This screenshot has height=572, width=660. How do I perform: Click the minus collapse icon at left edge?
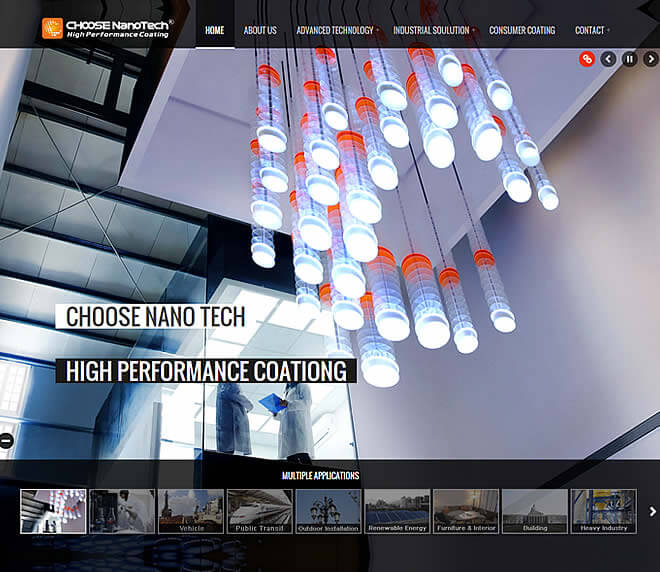[6, 441]
